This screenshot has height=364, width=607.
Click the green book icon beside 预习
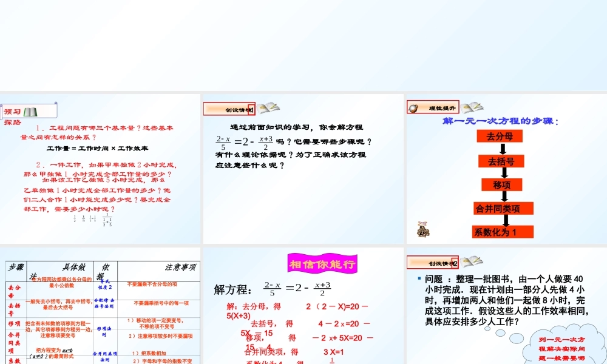(x=30, y=112)
